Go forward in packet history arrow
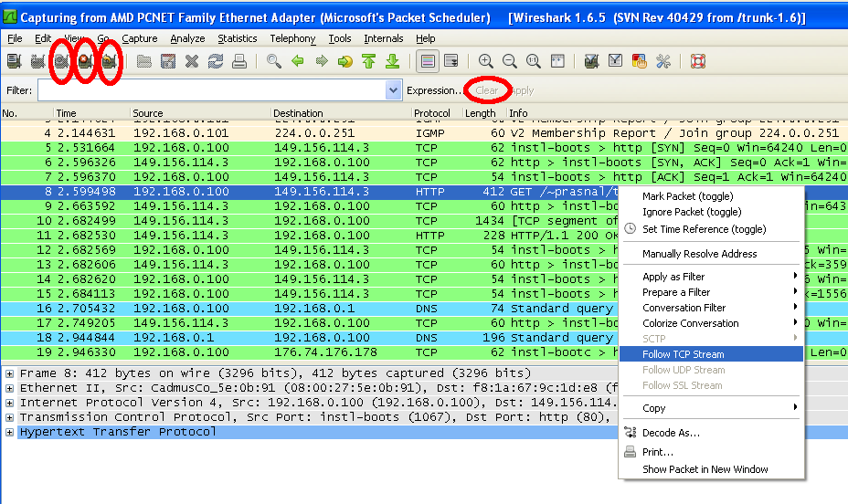Screen dimensions: 848x504 coord(322,61)
